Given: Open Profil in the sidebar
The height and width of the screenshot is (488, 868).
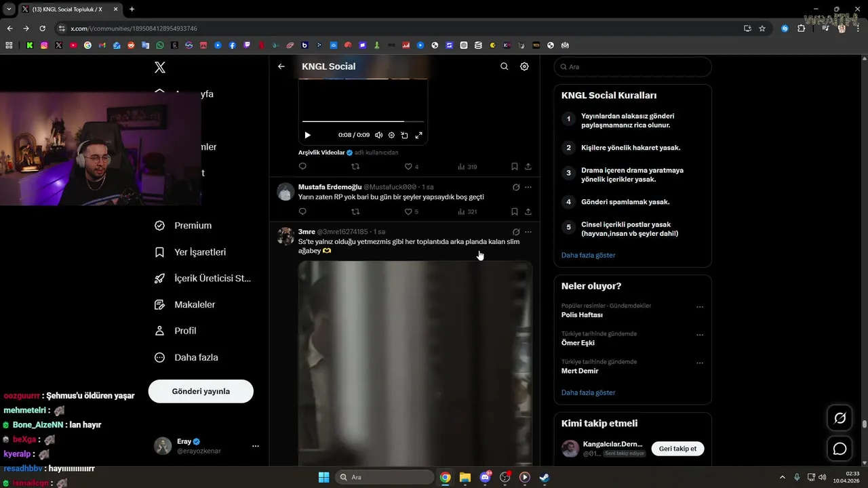Looking at the screenshot, I should tap(175, 331).
